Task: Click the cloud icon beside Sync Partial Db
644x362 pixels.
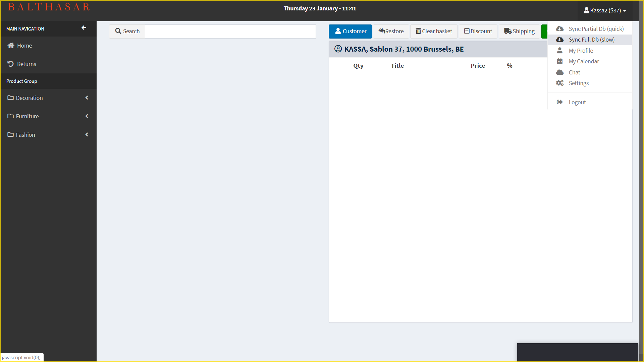Action: pos(560,29)
